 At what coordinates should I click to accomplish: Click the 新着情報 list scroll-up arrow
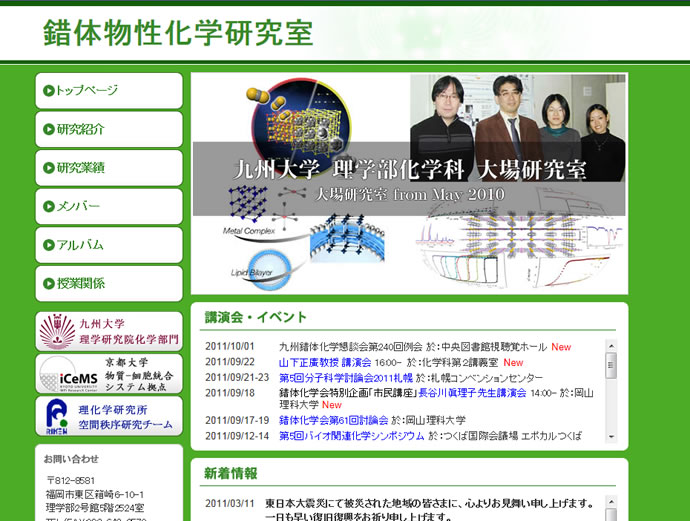click(x=611, y=502)
